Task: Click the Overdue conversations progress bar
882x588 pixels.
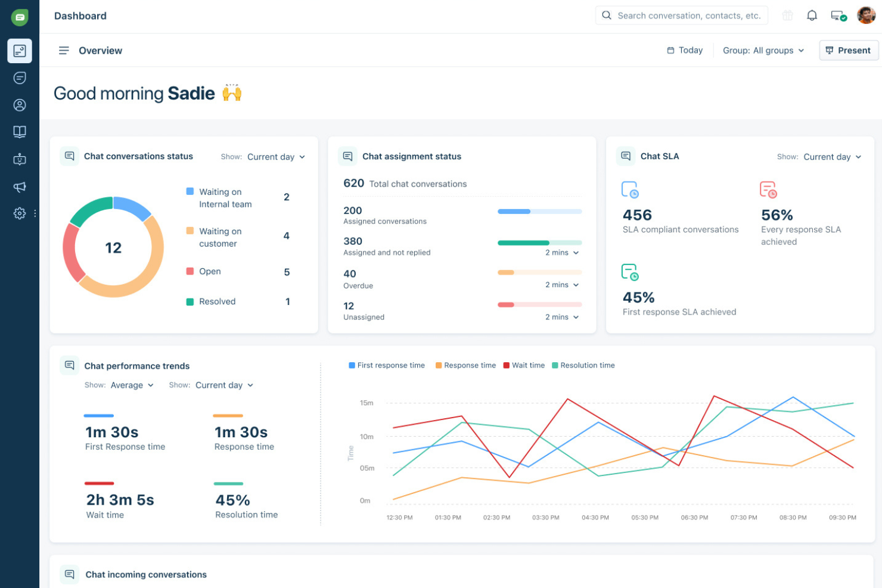Action: (x=539, y=272)
